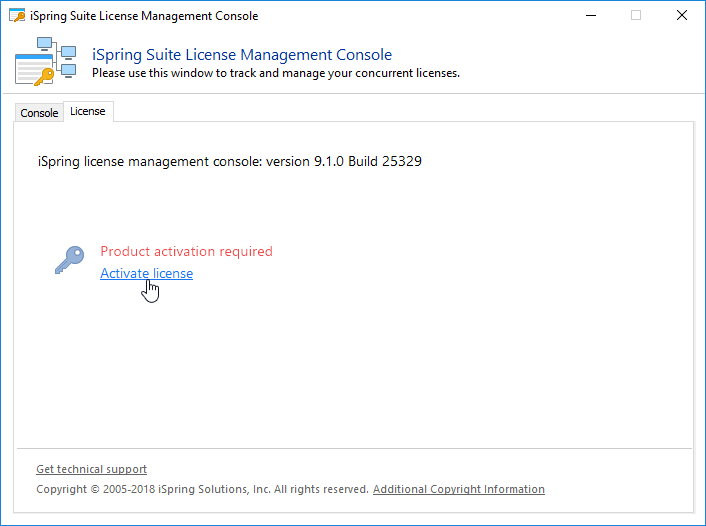Viewport: 706px width, 526px height.
Task: Click the networked computers license icon in header
Action: pyautogui.click(x=46, y=61)
